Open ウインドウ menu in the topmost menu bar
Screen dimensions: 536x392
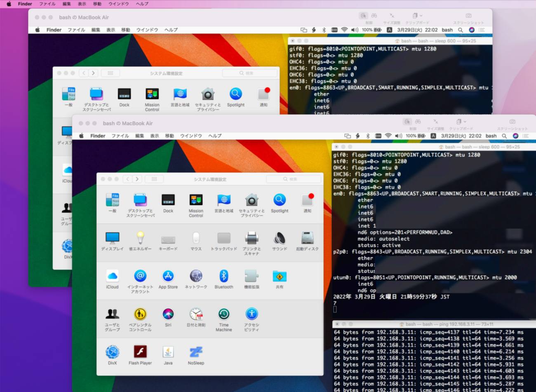(x=118, y=4)
